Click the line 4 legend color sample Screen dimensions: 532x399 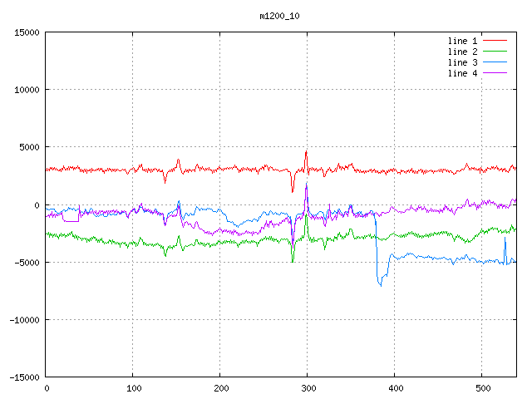[495, 73]
